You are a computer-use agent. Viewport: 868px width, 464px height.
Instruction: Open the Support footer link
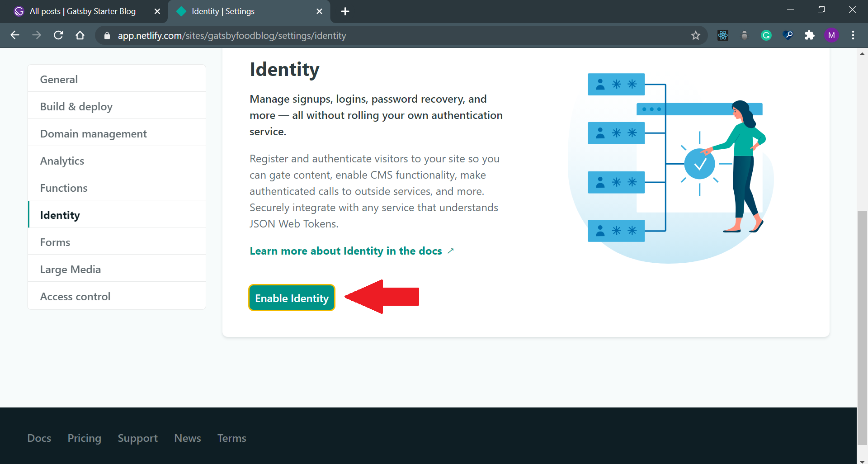pos(138,438)
